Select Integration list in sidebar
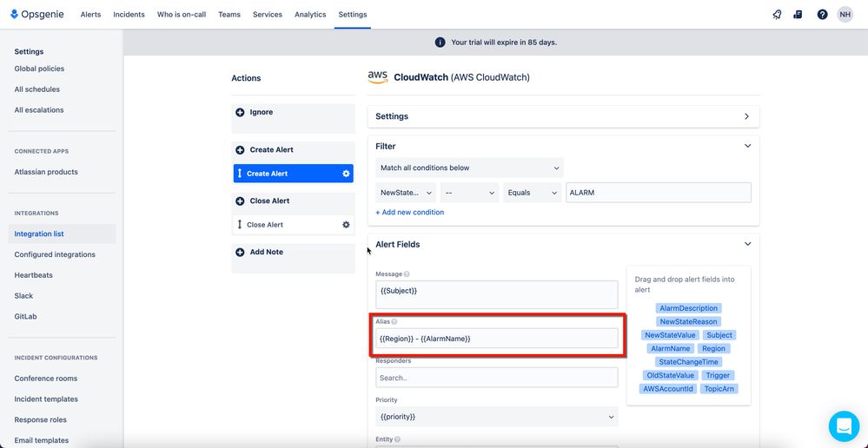The image size is (868, 448). point(62,234)
